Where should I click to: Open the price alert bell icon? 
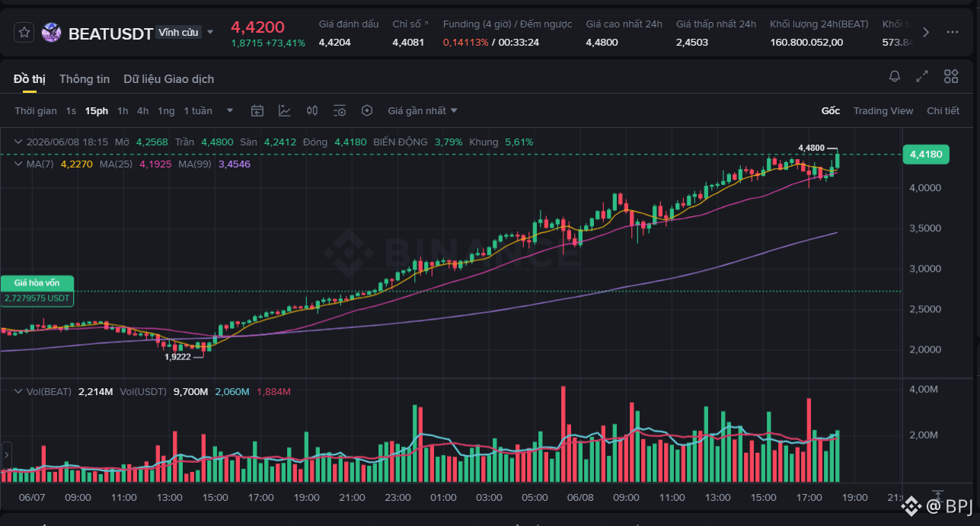click(x=895, y=76)
